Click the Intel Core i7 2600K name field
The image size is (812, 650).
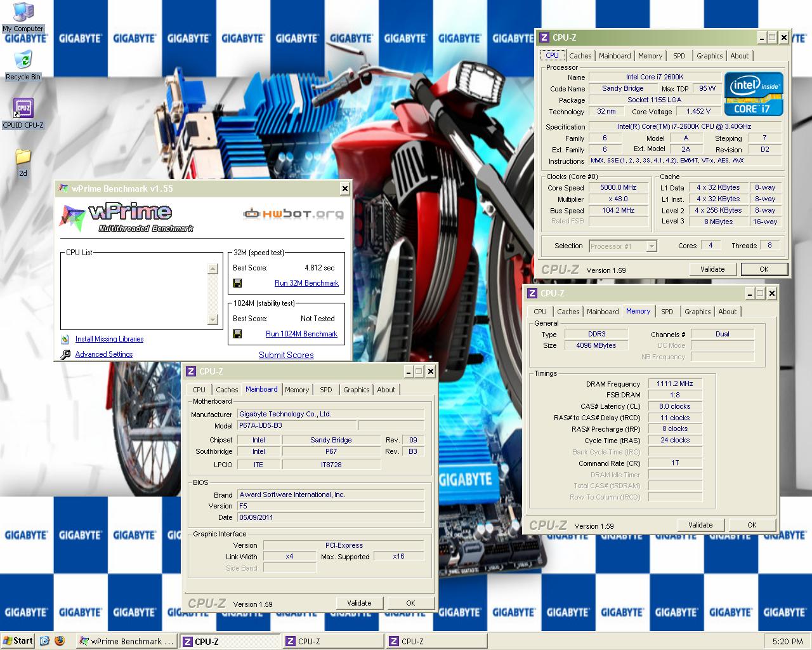click(655, 77)
